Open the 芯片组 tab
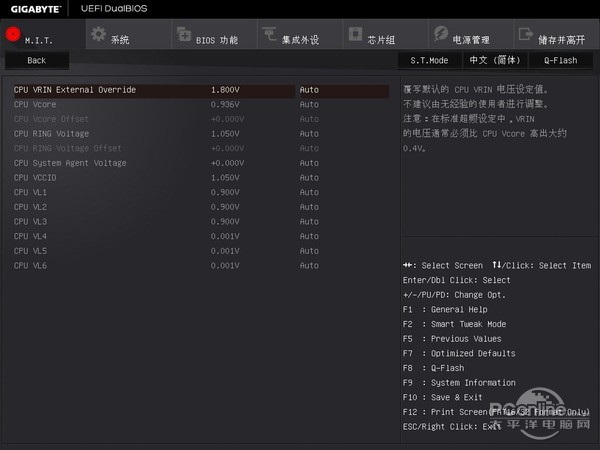600x450 pixels. coord(385,34)
